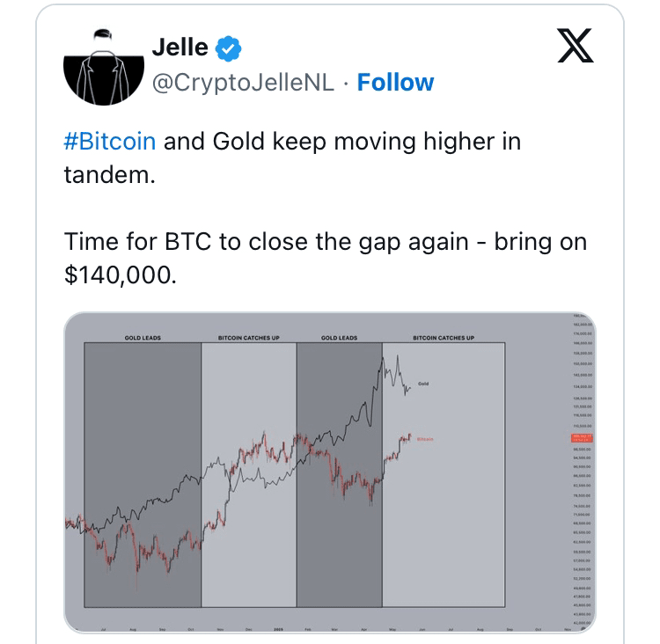The image size is (660, 644).
Task: Click the second BITCOIN CATCHES UP header
Action: point(443,337)
